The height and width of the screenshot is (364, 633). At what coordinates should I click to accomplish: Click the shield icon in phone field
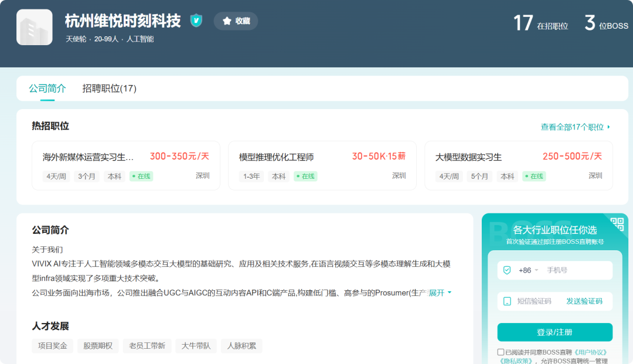[507, 270]
